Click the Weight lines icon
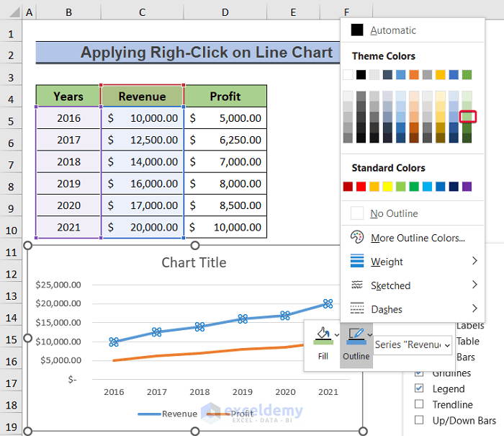This screenshot has height=436, width=504. pyautogui.click(x=357, y=261)
